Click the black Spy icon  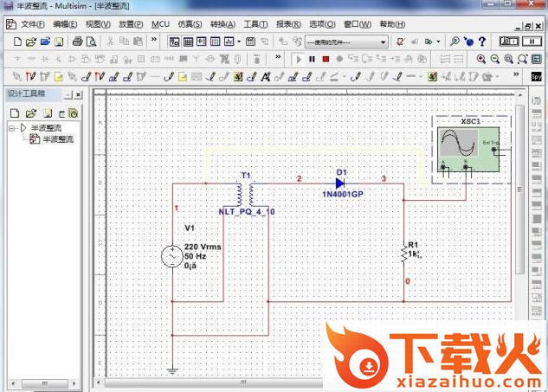coord(536,76)
